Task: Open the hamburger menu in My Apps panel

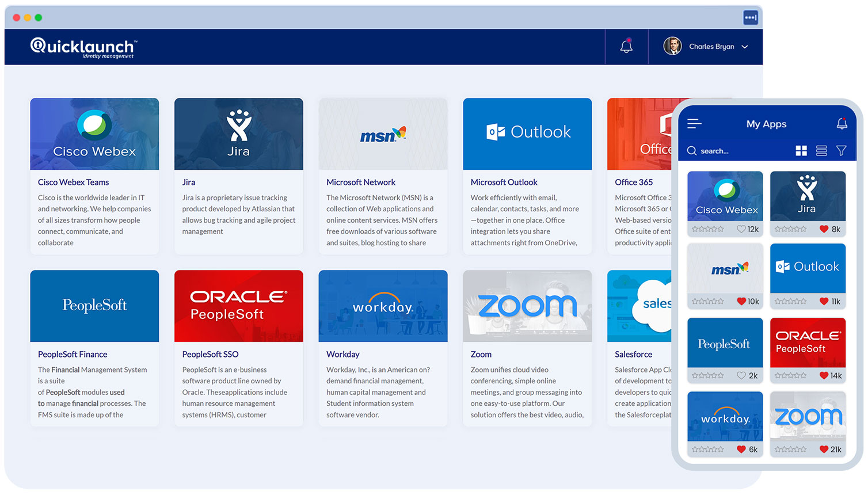Action: [695, 124]
